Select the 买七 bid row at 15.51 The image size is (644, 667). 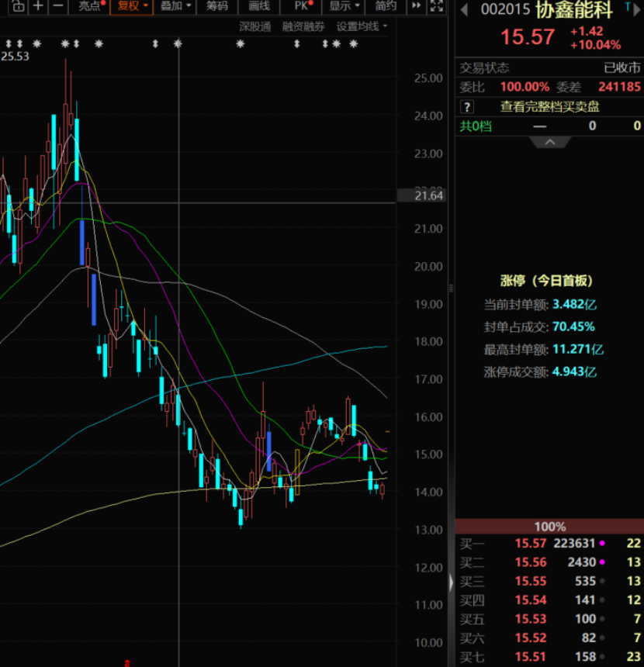549,657
